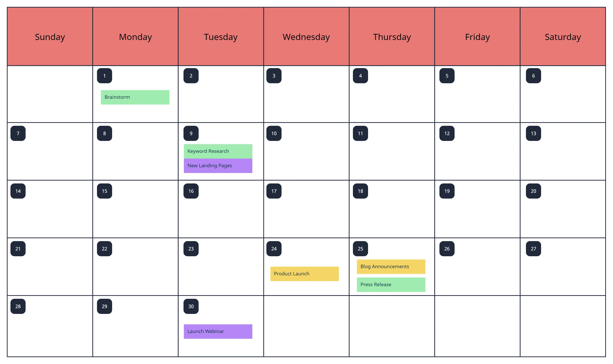The width and height of the screenshot is (613, 364).
Task: Click the day 22 date icon
Action: [104, 248]
